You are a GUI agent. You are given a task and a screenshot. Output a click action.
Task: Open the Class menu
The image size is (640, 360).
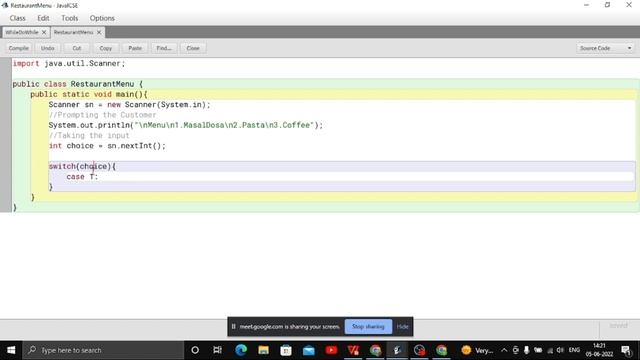coord(18,18)
